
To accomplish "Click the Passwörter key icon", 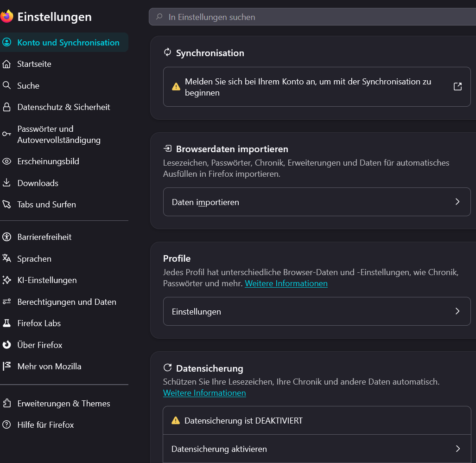I will click(6, 134).
